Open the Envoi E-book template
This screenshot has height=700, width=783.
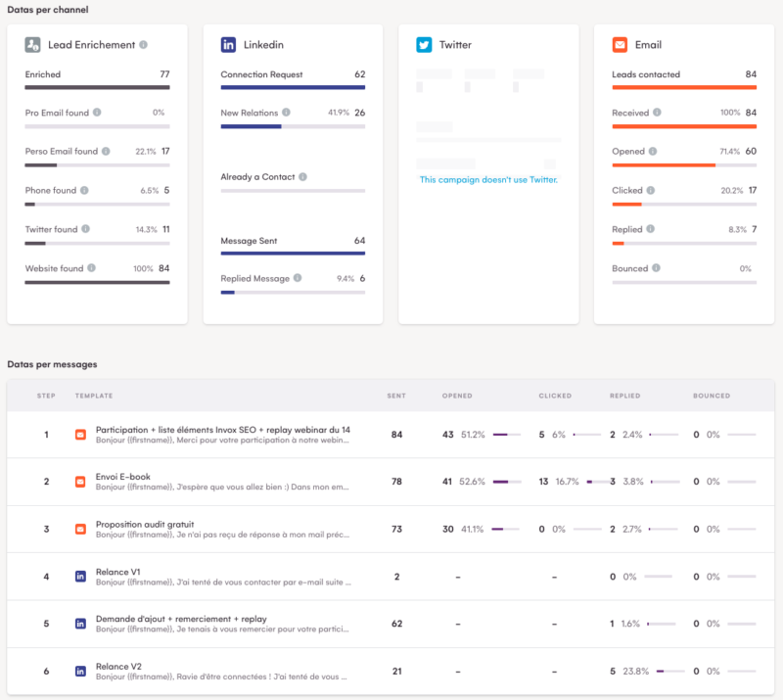(x=123, y=477)
